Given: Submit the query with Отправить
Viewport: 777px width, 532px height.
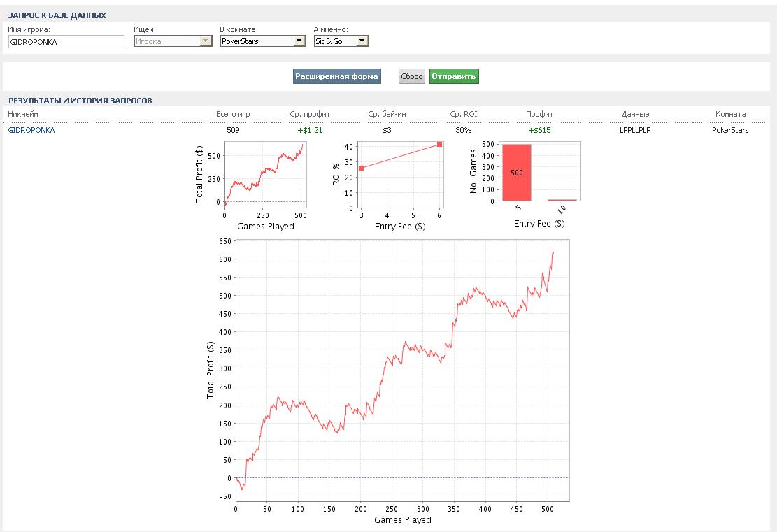Looking at the screenshot, I should 454,76.
